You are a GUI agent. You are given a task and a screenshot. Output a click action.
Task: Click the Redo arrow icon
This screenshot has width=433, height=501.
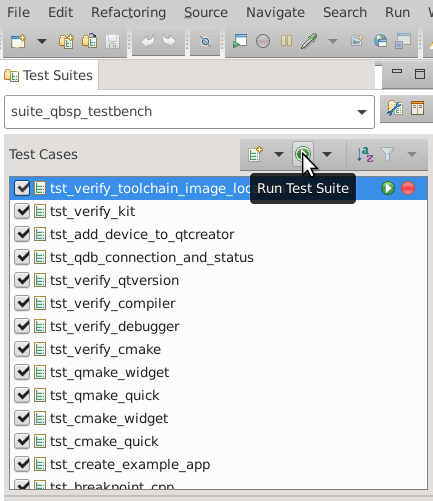[x=169, y=41]
